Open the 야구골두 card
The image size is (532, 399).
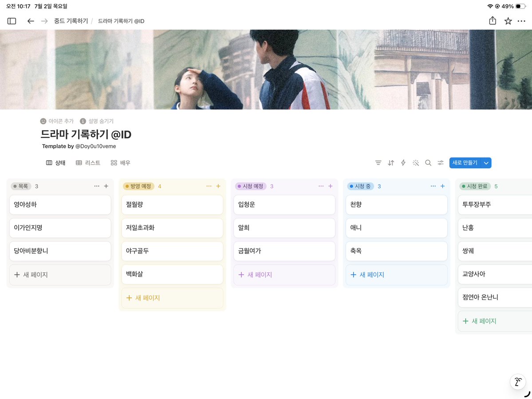172,251
